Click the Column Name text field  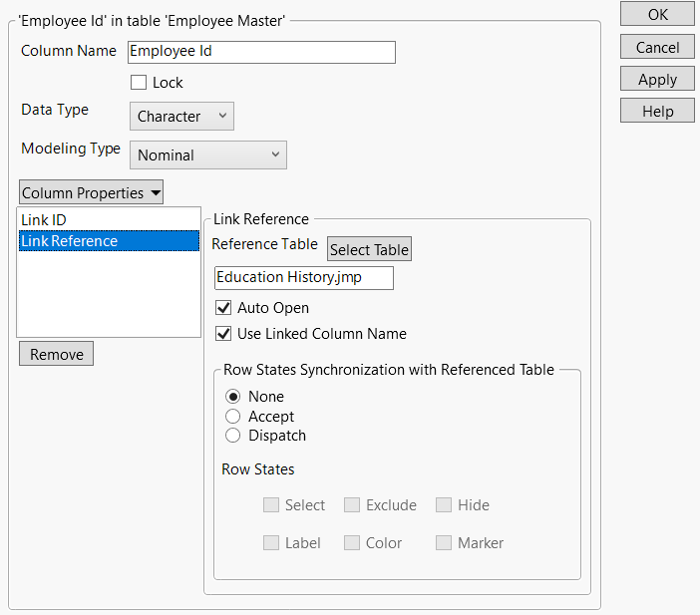[x=261, y=52]
